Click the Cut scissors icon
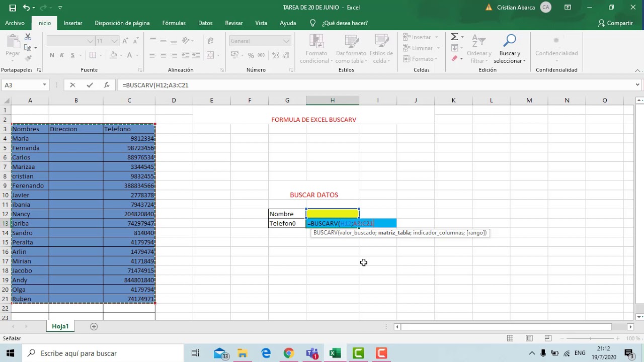 (x=28, y=37)
